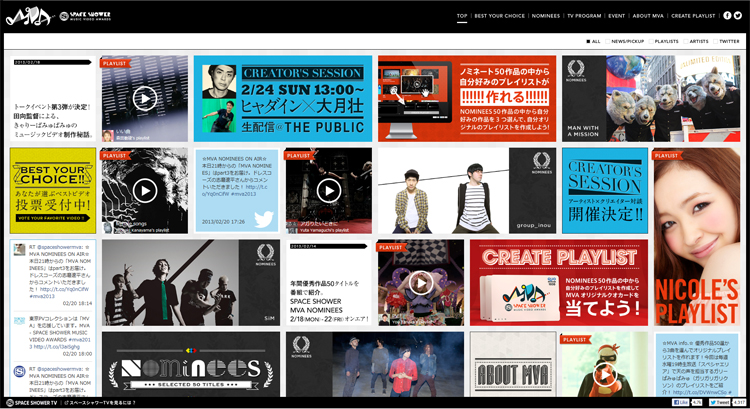750x409 pixels.
Task: Click the MVA logo in the header
Action: pos(29,17)
